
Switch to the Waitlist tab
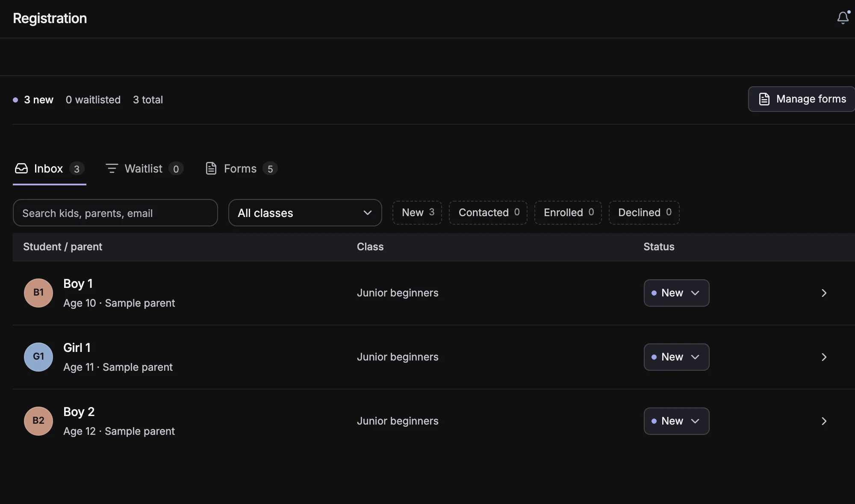(x=144, y=169)
